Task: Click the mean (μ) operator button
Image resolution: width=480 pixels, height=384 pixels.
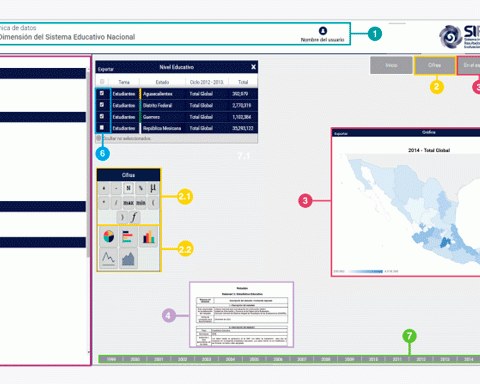Action: click(x=153, y=188)
